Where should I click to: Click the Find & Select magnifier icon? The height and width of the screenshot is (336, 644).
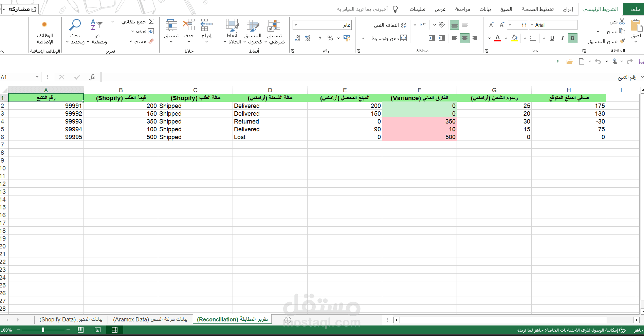(x=75, y=25)
